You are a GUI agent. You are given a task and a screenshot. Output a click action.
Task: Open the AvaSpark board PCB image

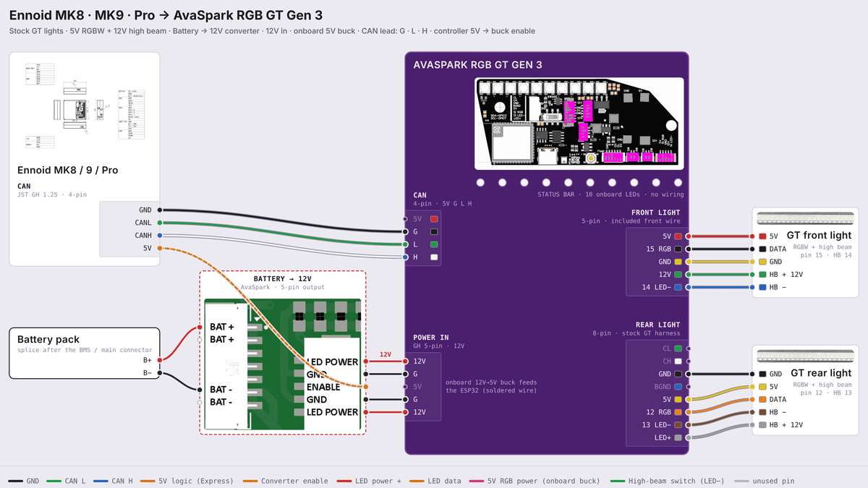(579, 124)
